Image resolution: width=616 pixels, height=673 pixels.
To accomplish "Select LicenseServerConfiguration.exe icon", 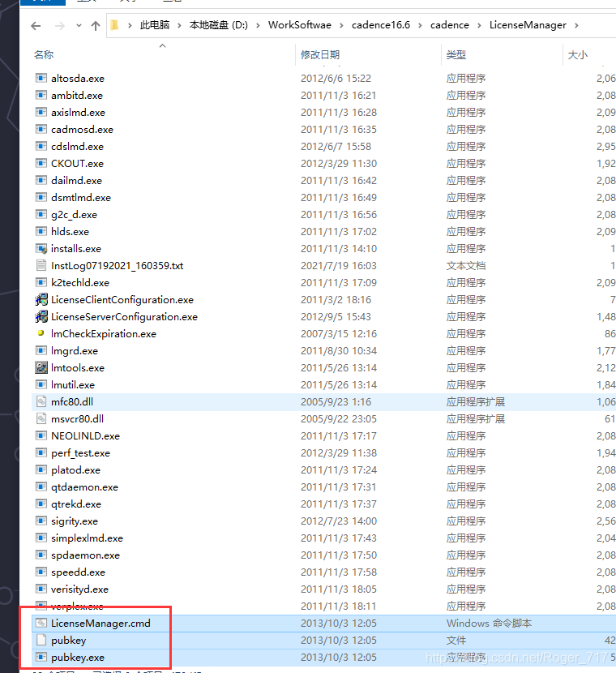I will click(x=41, y=317).
